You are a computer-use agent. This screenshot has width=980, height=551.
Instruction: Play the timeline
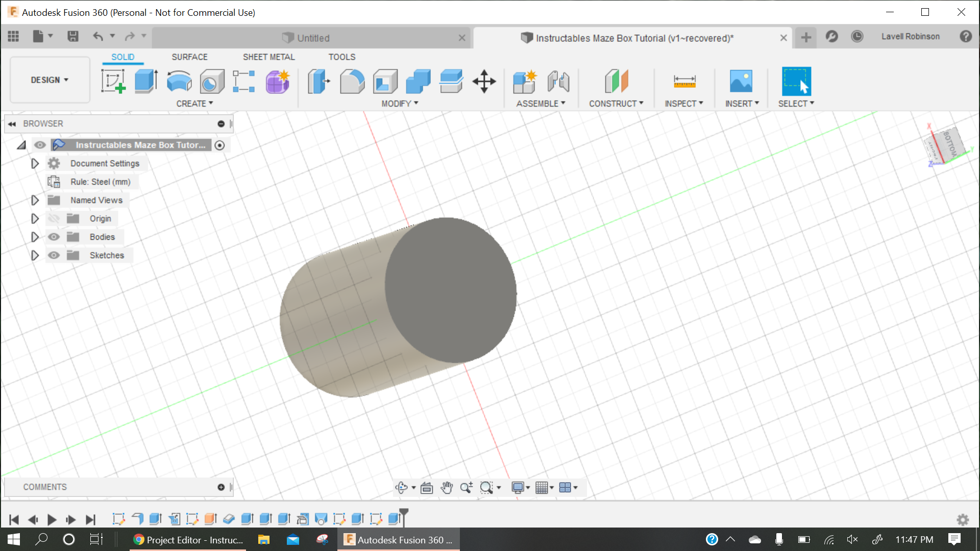52,520
